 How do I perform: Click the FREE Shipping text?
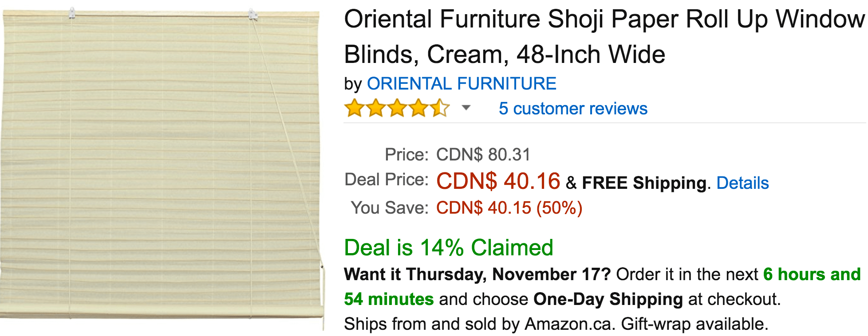[x=644, y=183]
